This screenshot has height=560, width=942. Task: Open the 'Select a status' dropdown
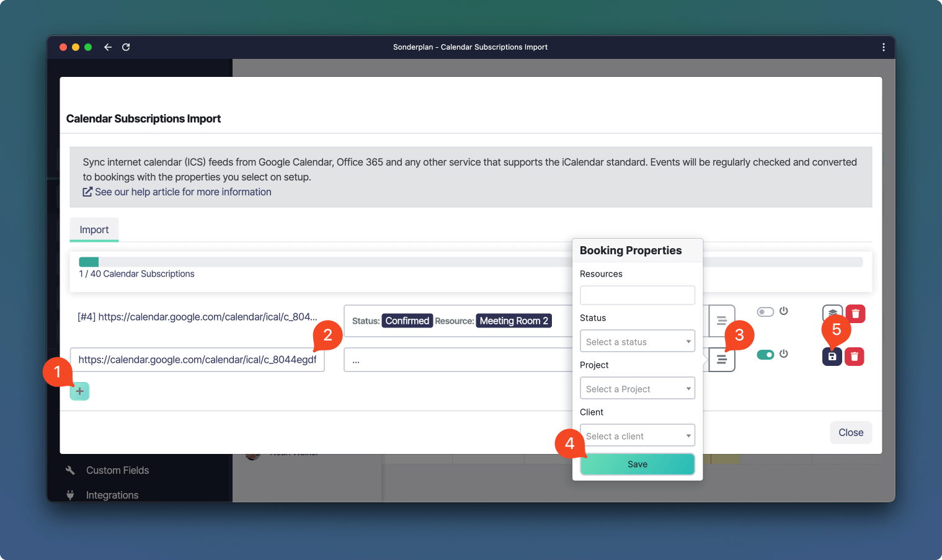(x=638, y=341)
